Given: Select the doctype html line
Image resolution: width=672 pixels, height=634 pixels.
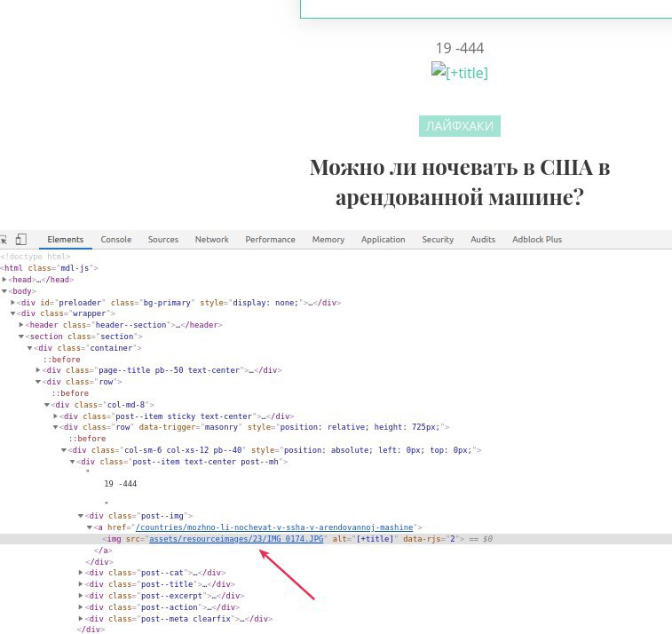Looking at the screenshot, I should (x=36, y=257).
